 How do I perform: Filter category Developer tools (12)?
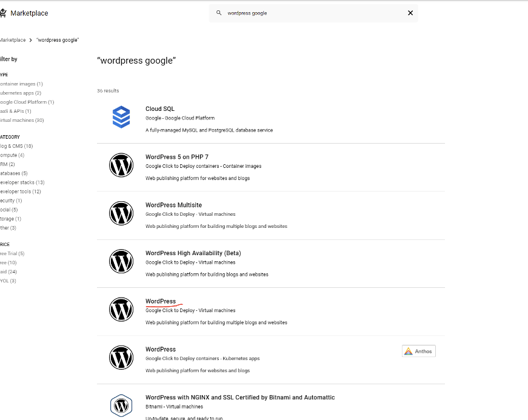(21, 192)
